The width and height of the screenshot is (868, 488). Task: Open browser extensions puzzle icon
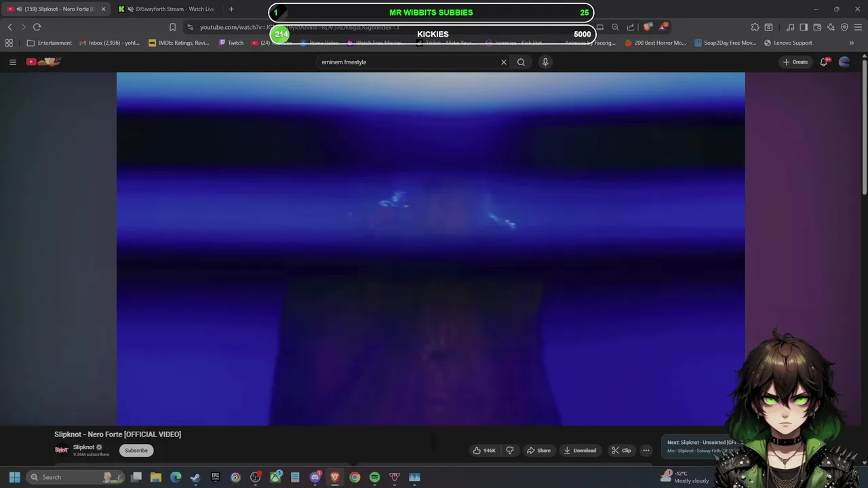click(755, 27)
